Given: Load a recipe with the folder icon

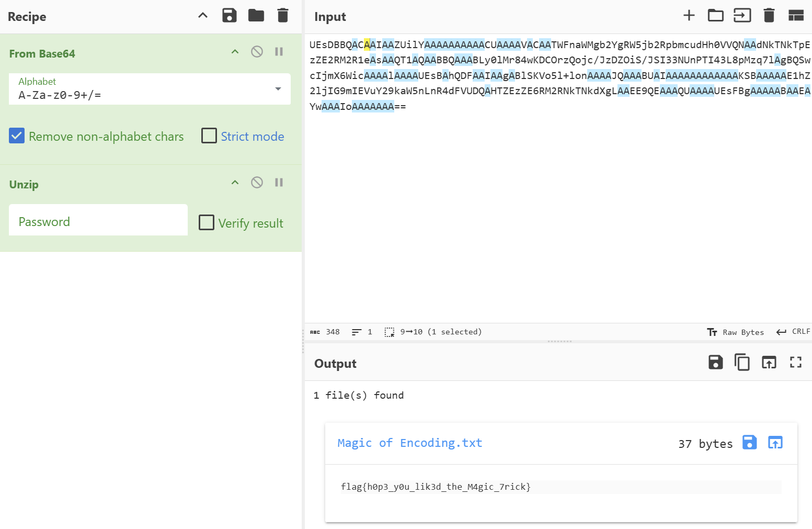Looking at the screenshot, I should [x=256, y=16].
